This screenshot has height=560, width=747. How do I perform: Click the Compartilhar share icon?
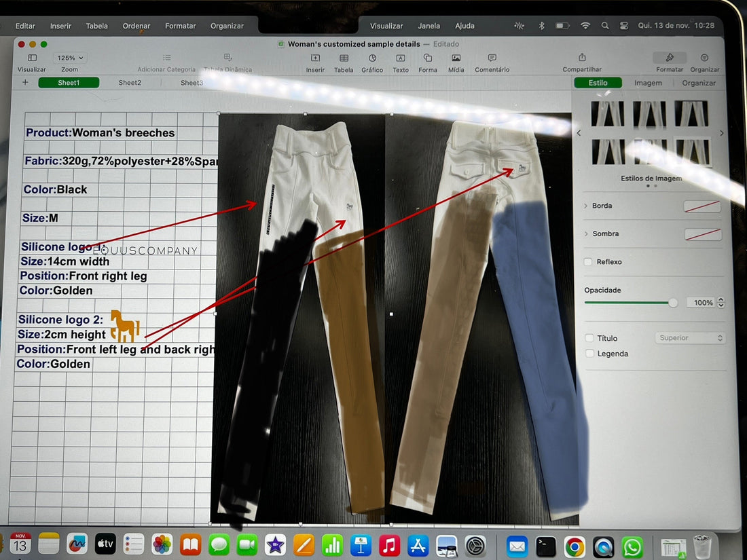pos(582,58)
